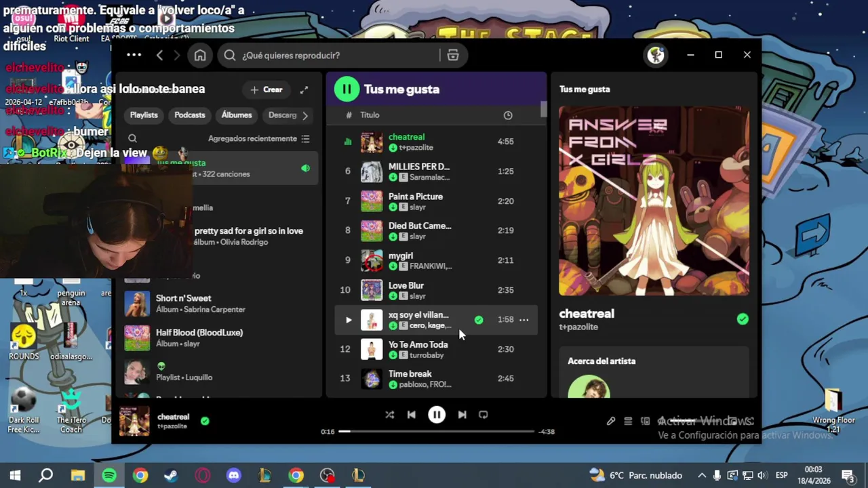The height and width of the screenshot is (488, 868).
Task: Select the Playlists filter chip
Action: pos(144,115)
